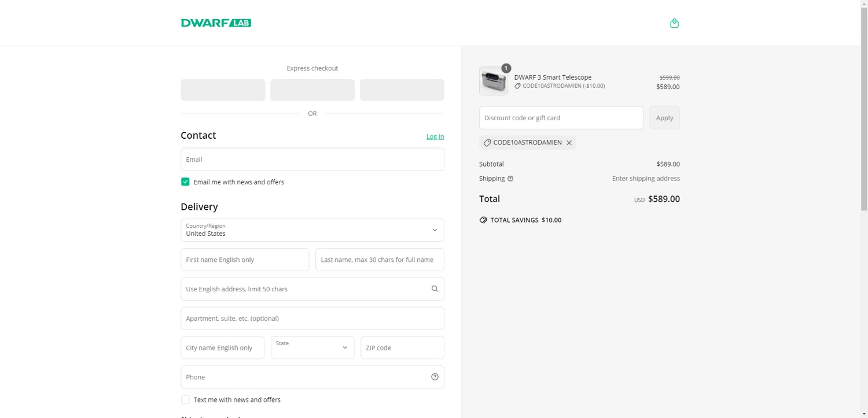Click the Log in link
868x418 pixels.
(435, 136)
